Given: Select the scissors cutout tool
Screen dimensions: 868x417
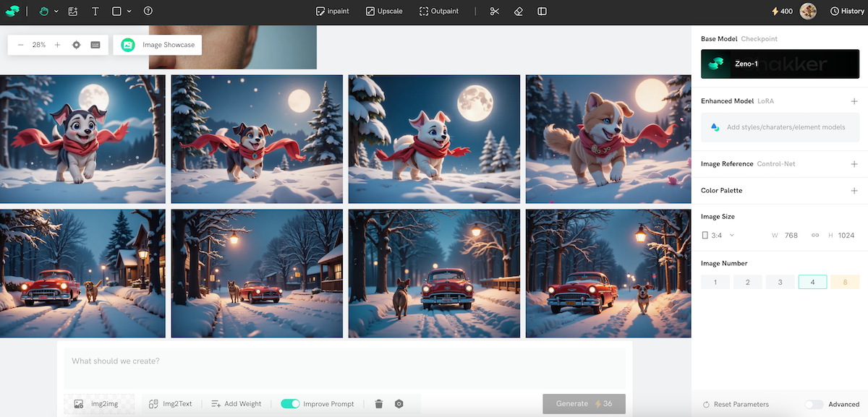Looking at the screenshot, I should point(495,12).
